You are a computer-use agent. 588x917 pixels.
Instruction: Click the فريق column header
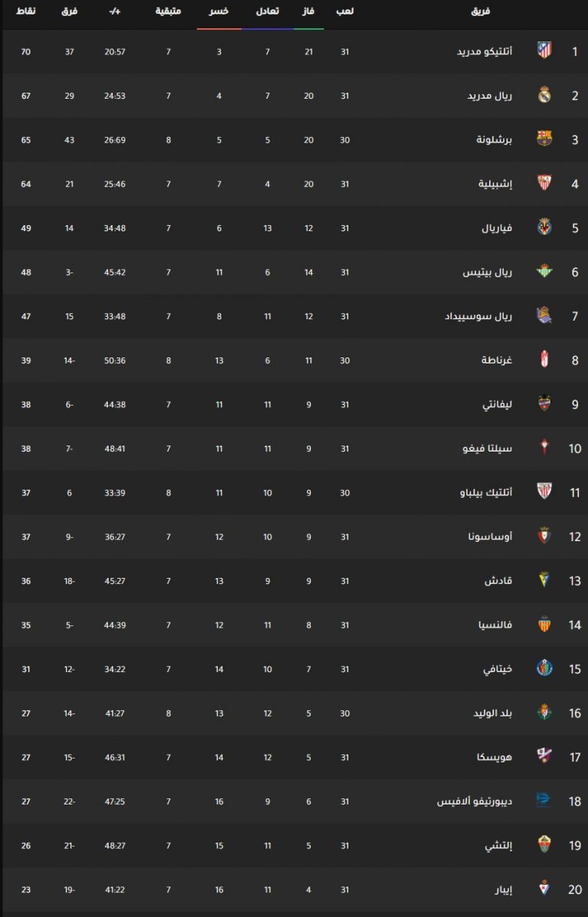[x=480, y=11]
